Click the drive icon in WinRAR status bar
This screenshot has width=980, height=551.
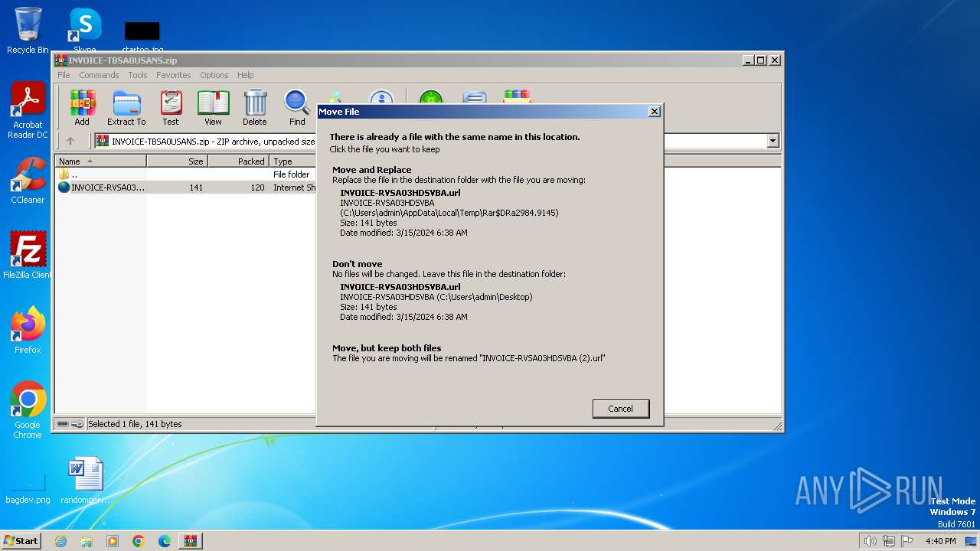[63, 424]
